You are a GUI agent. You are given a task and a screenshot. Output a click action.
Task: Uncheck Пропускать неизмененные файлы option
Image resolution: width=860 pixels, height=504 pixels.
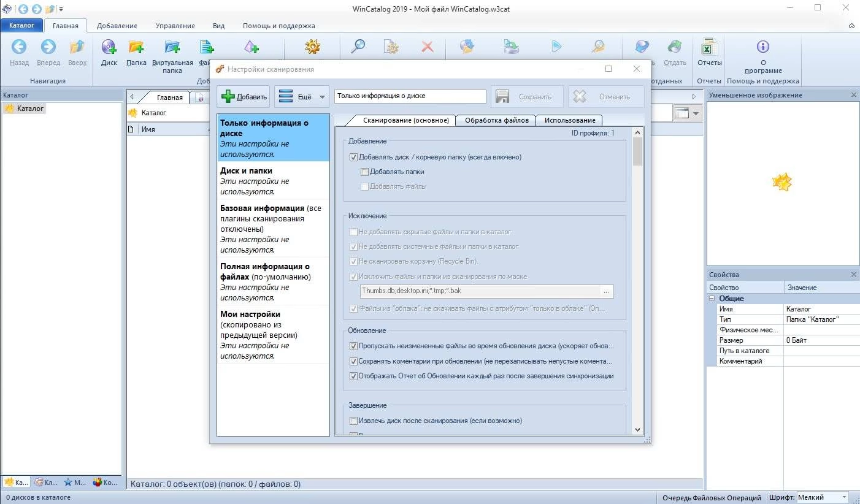coord(353,346)
